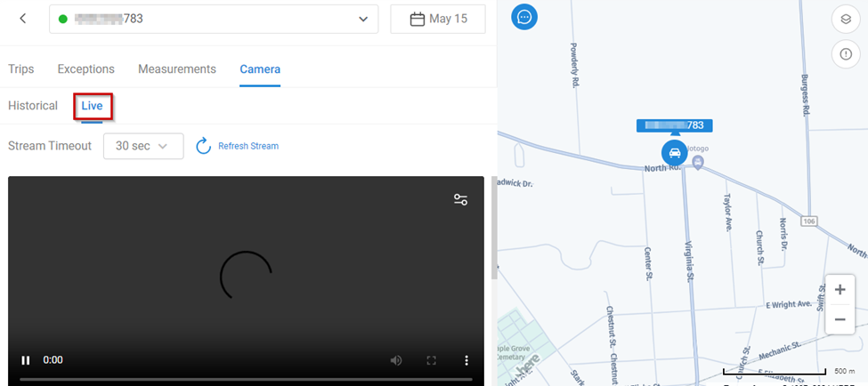This screenshot has width=868, height=386.
Task: Click the circular refresh arrow icon
Action: [204, 146]
